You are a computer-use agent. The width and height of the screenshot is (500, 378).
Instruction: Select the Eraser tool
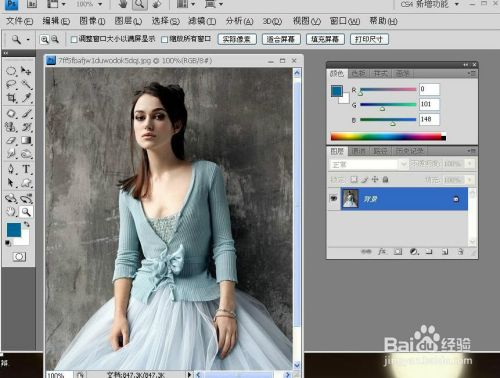[x=11, y=140]
